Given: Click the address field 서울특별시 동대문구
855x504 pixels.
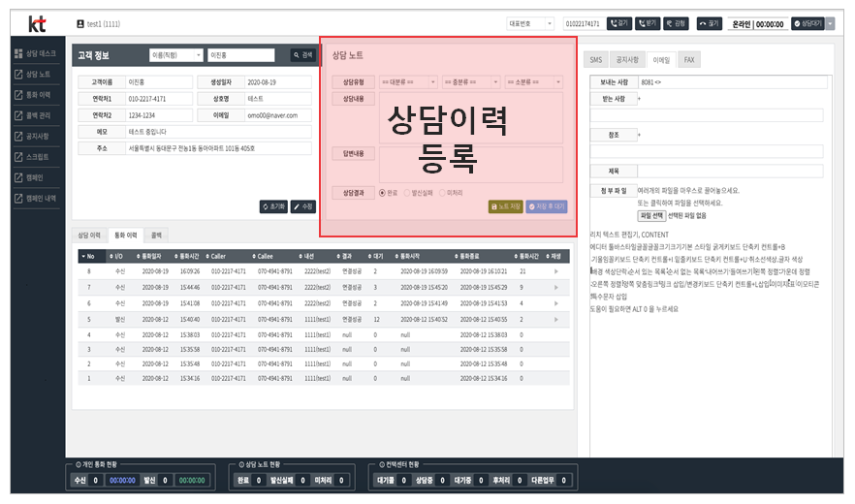Looking at the screenshot, I should 218,148.
